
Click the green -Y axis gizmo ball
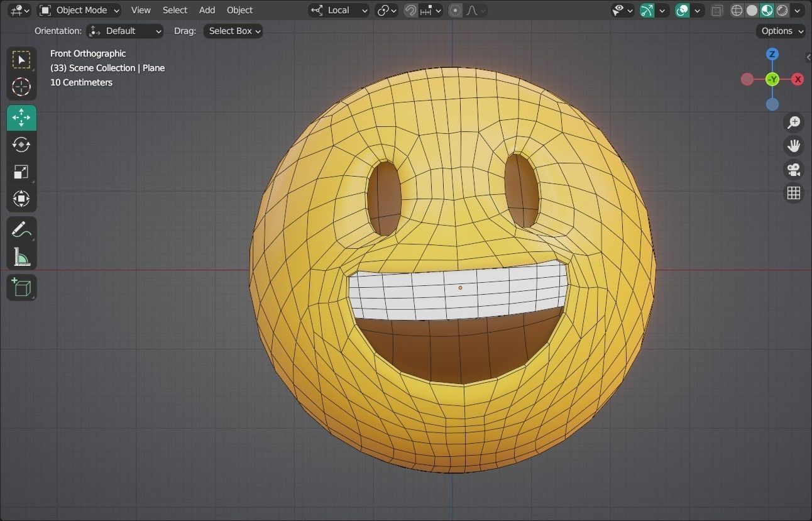point(772,79)
